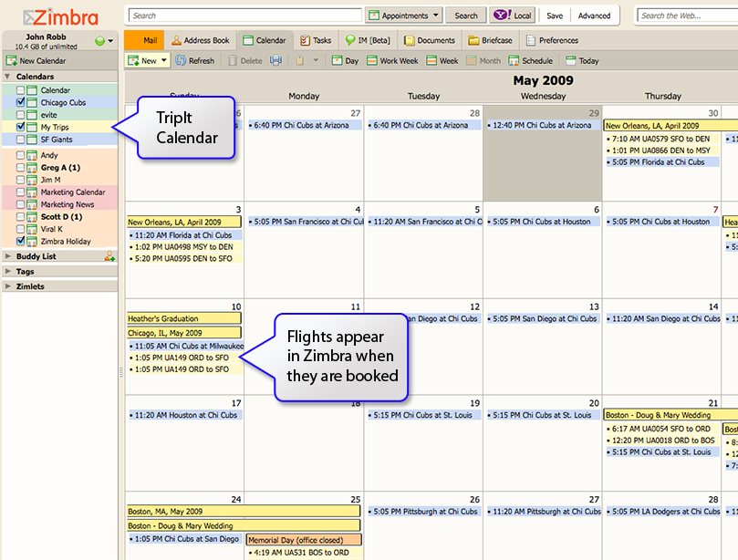Expand the Tags section

pyautogui.click(x=7, y=272)
